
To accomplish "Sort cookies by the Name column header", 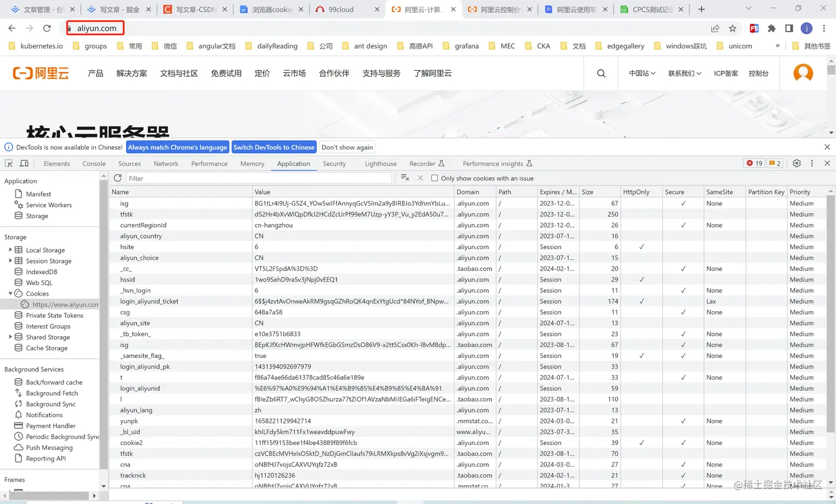I will [x=181, y=192].
